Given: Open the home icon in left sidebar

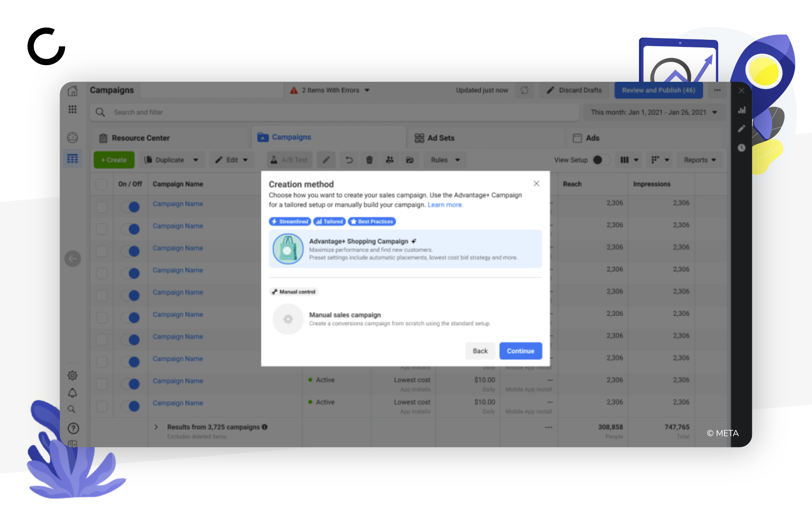Looking at the screenshot, I should pos(73,91).
